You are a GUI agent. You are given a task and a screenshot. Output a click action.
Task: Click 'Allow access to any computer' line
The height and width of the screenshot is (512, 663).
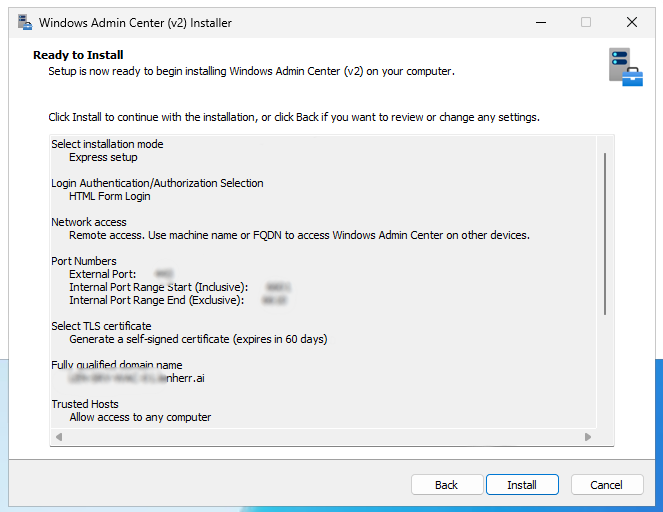point(140,417)
